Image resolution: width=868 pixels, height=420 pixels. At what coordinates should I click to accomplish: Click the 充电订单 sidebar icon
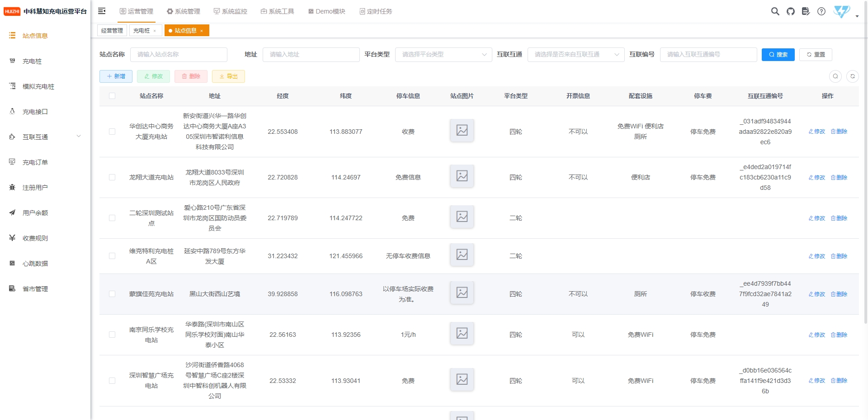tap(12, 162)
